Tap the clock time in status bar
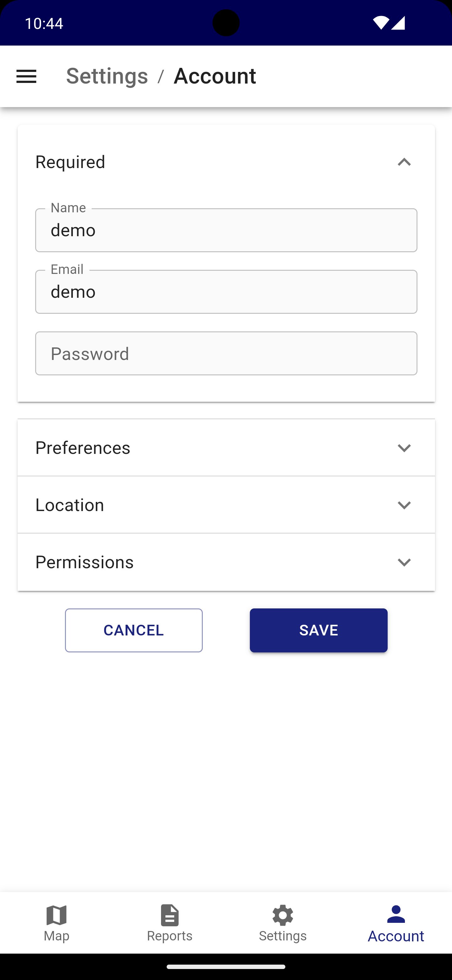Screen dimensions: 452x980 point(44,23)
